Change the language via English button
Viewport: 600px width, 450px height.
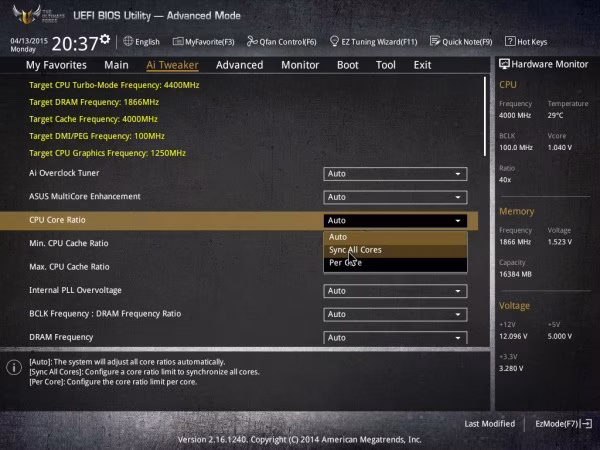[142, 42]
